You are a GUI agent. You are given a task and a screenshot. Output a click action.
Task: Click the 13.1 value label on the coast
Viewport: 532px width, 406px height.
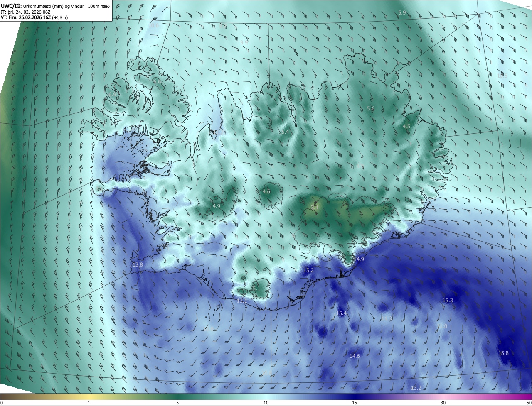coord(242,301)
